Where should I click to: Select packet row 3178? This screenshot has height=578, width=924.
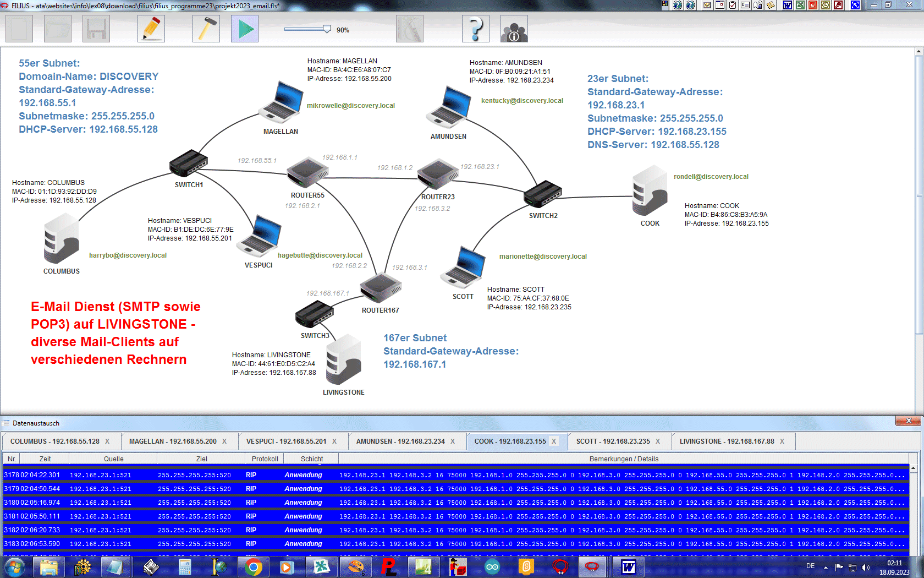[x=455, y=475]
